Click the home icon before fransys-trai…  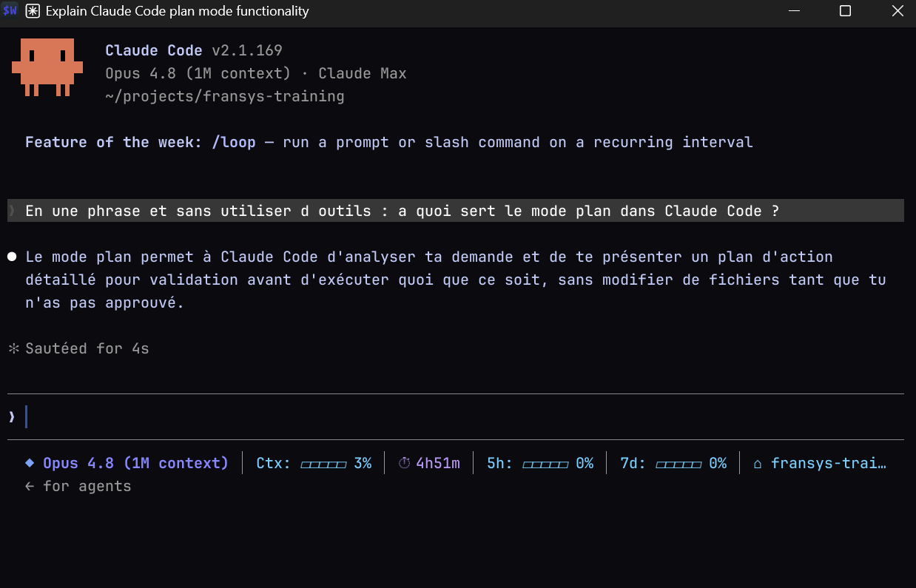coord(758,464)
